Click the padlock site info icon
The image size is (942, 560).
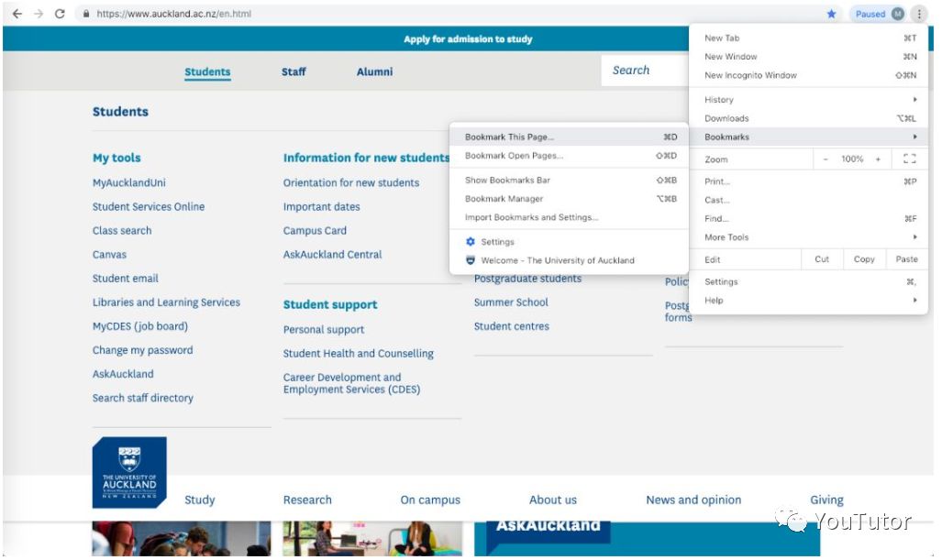86,13
